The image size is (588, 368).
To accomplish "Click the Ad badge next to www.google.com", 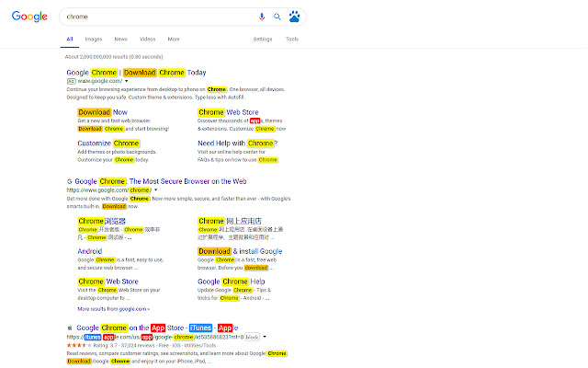I will click(72, 81).
